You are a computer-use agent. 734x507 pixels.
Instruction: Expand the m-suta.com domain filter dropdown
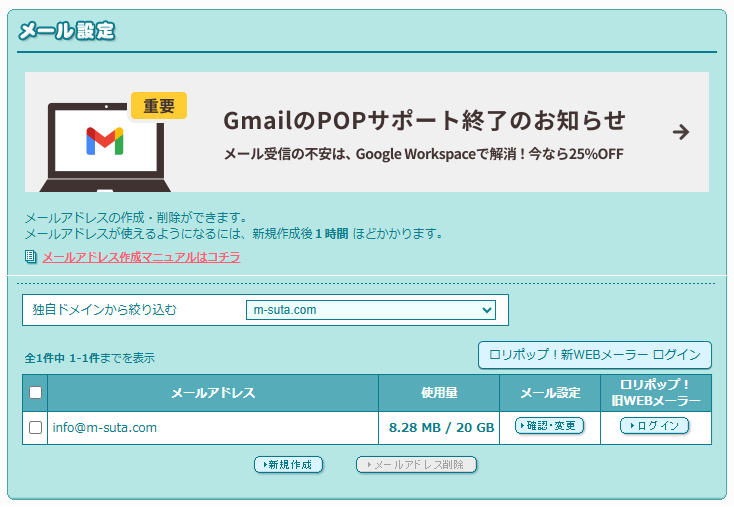tap(371, 310)
